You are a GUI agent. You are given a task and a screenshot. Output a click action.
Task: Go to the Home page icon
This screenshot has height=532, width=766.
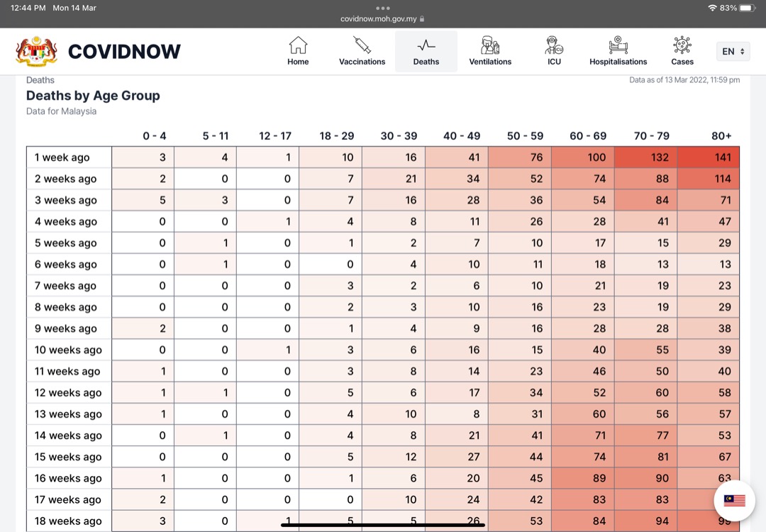298,45
